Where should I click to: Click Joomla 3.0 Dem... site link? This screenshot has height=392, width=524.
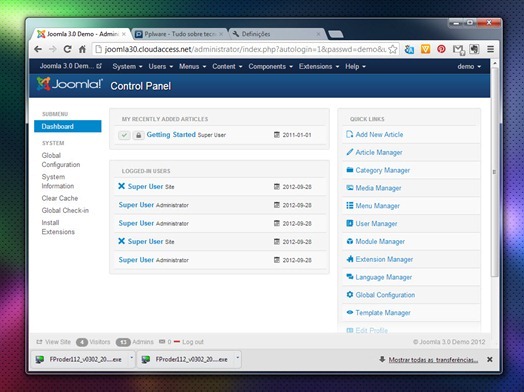point(71,66)
